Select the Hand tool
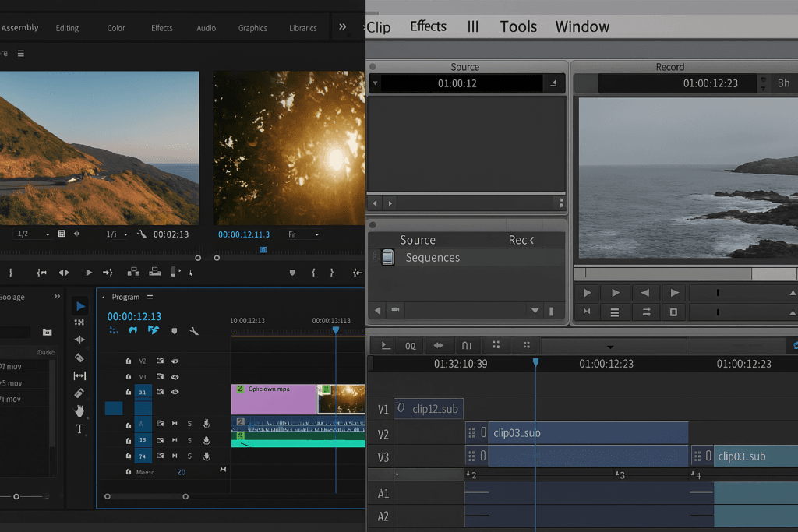Screen dimensions: 798x532 click(80, 409)
